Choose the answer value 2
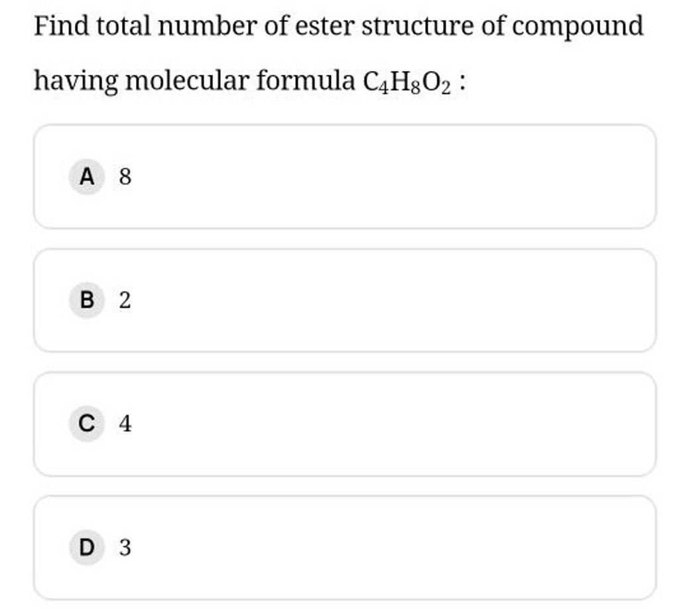The image size is (679, 616). pos(125,300)
